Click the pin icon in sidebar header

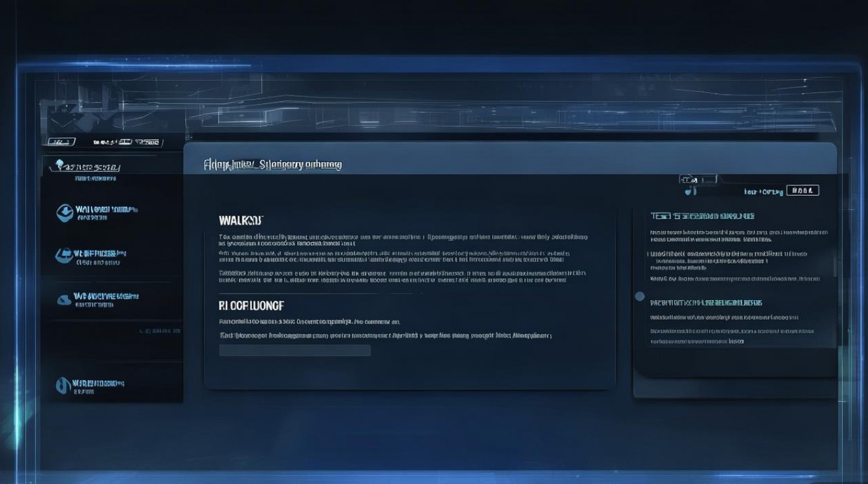pyautogui.click(x=59, y=165)
